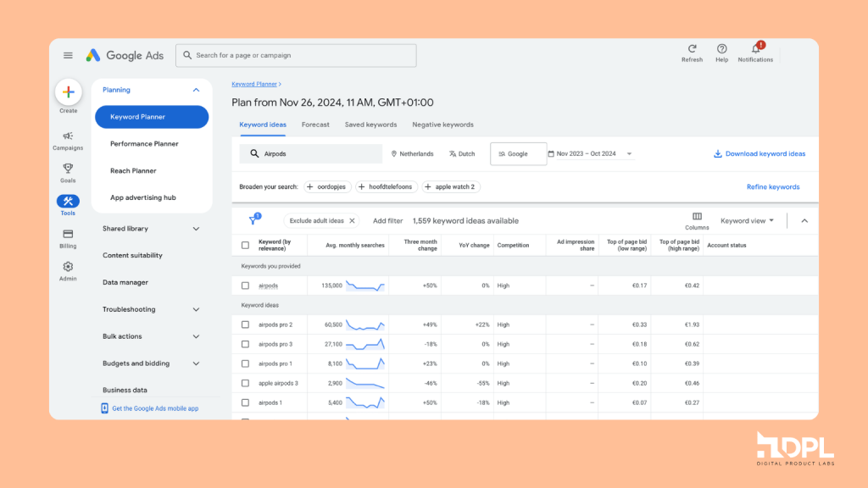Open the Columns icon
This screenshot has height=488, width=868.
(x=697, y=216)
